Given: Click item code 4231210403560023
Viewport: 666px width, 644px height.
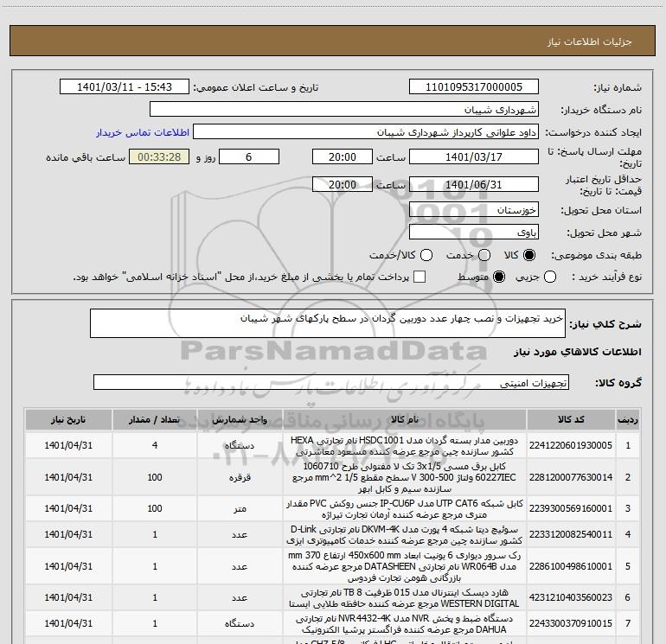Looking at the screenshot, I should click(571, 597).
